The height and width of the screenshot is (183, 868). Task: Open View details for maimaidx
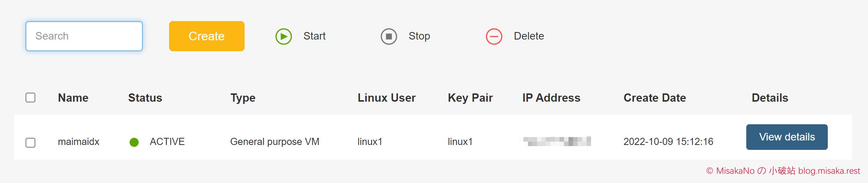787,137
